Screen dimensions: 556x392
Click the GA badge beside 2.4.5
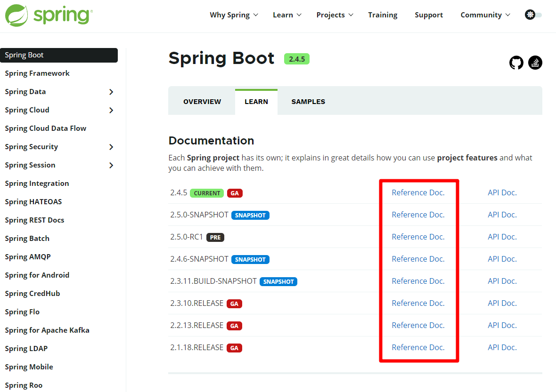coord(235,193)
